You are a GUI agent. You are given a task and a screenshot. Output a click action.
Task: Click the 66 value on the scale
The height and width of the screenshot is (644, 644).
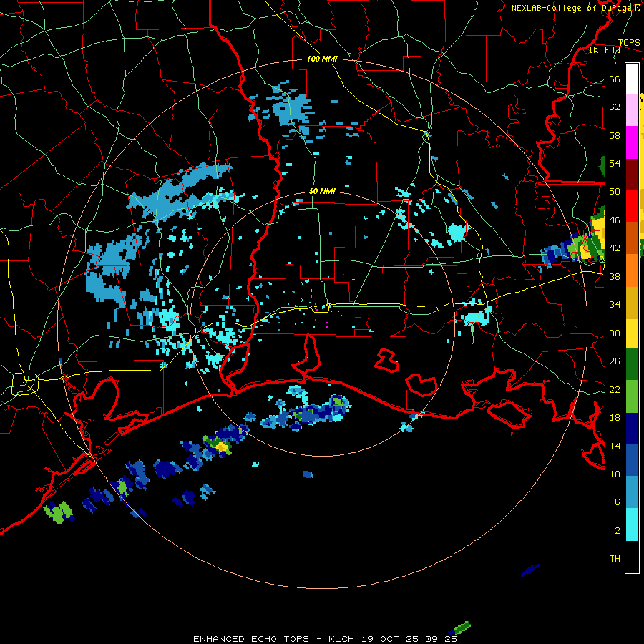click(615, 79)
